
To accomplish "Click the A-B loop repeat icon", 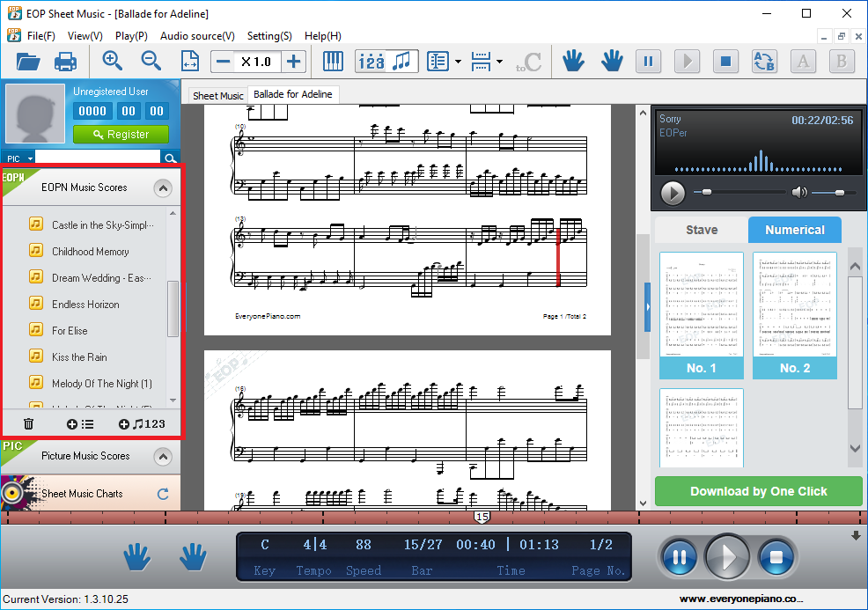I will pos(763,62).
